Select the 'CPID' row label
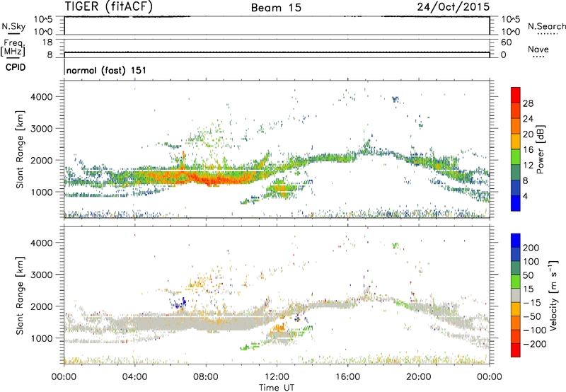Viewport: 566px width, 392px height. coord(16,67)
